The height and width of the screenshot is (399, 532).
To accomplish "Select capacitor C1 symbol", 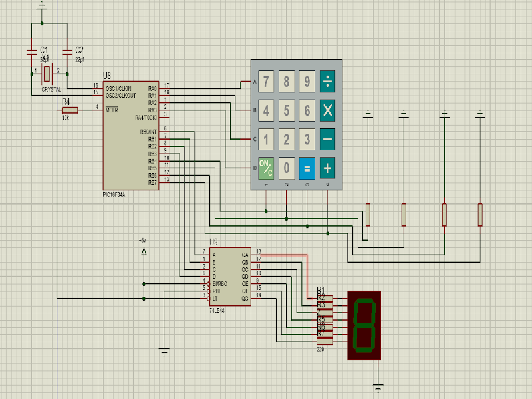I will click(31, 52).
